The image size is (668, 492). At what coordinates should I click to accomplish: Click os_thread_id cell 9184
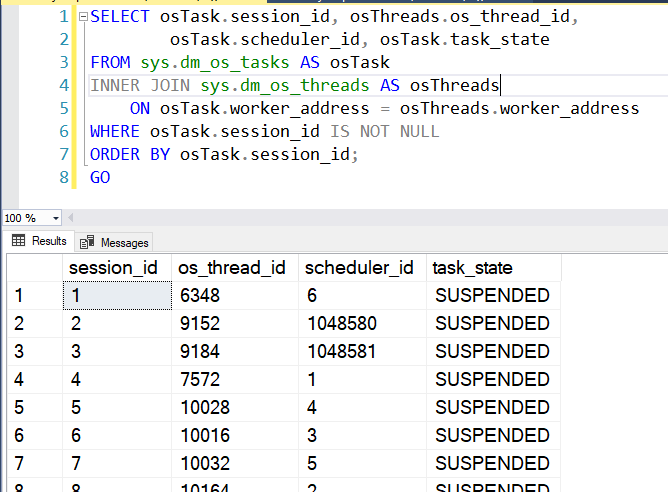click(235, 351)
